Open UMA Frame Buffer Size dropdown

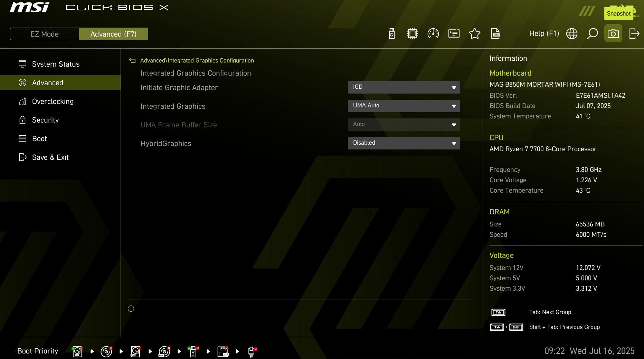point(404,125)
